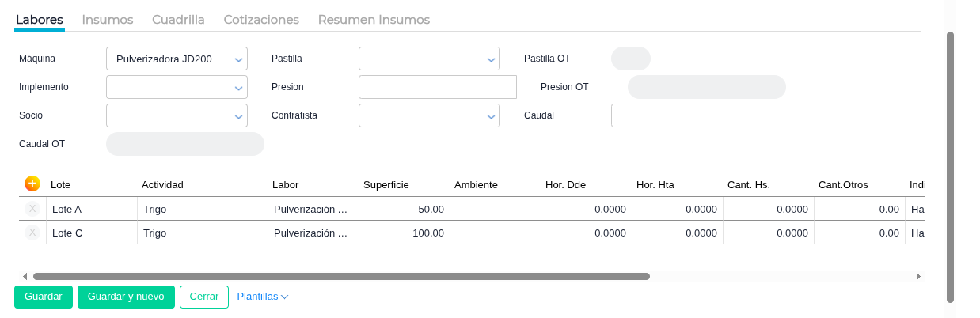Expand the Implemento dropdown
The width and height of the screenshot is (980, 318).
(x=177, y=87)
